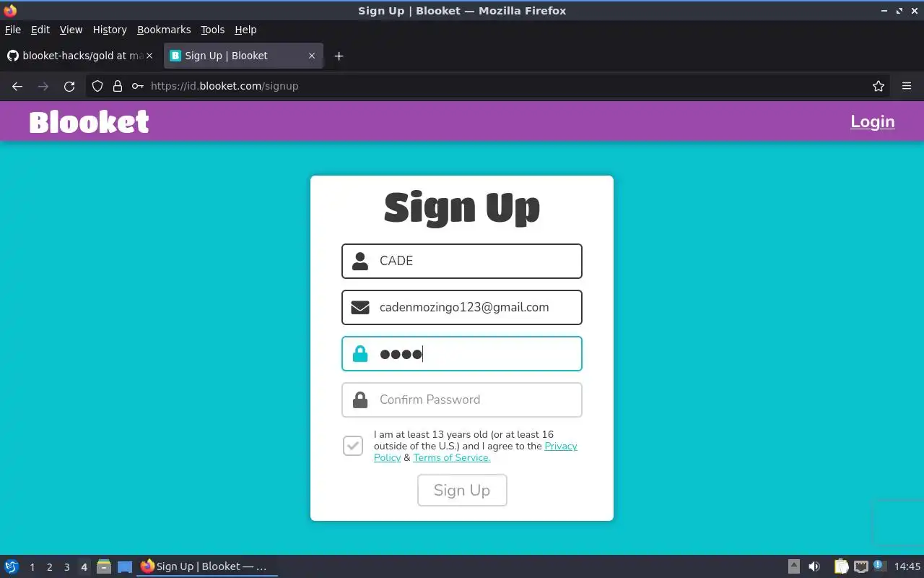The height and width of the screenshot is (578, 924).
Task: Open the Tools menu
Action: [213, 30]
